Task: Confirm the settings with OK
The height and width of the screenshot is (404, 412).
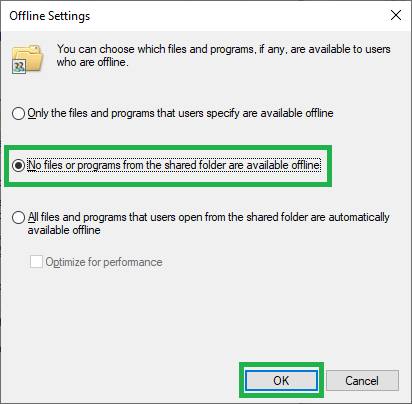Action: pyautogui.click(x=281, y=380)
